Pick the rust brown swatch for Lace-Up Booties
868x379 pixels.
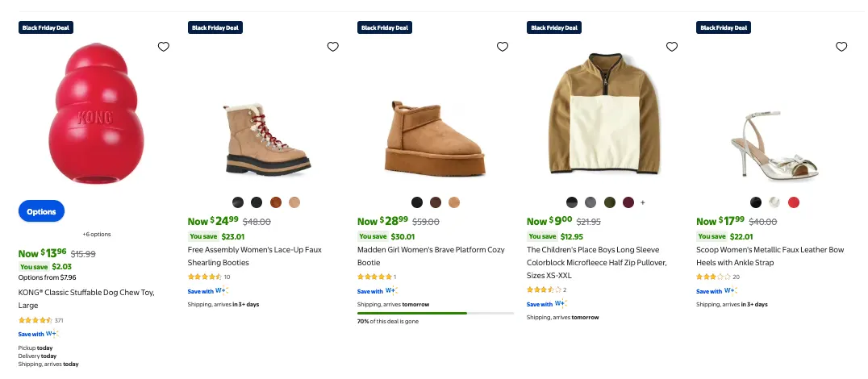[x=276, y=202]
